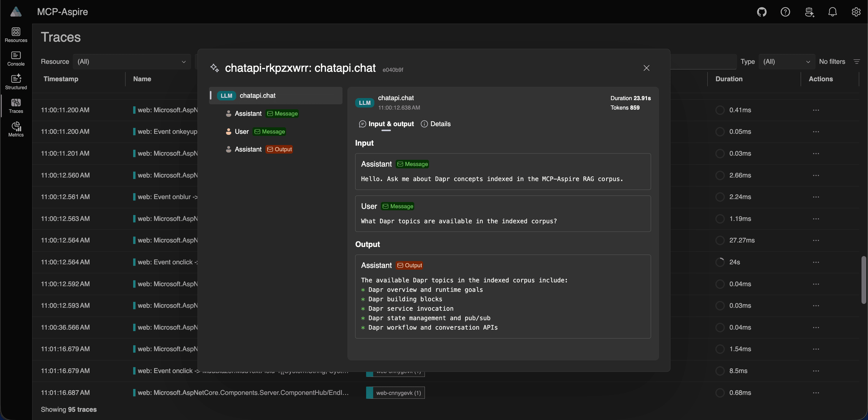Go to the Traces page

pos(16,106)
